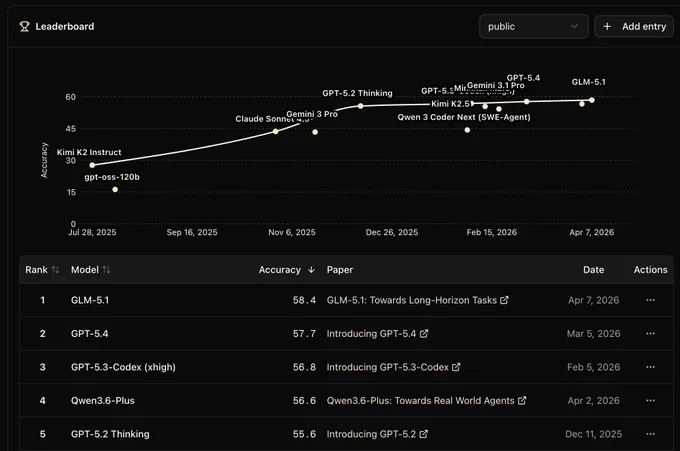680x451 pixels.
Task: Click accuracy value 55.6
Action: coord(304,434)
